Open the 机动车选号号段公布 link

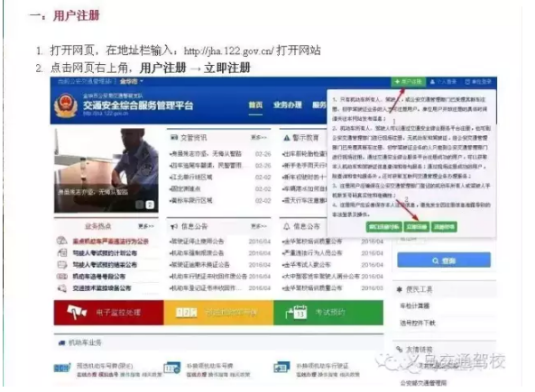[99, 277]
